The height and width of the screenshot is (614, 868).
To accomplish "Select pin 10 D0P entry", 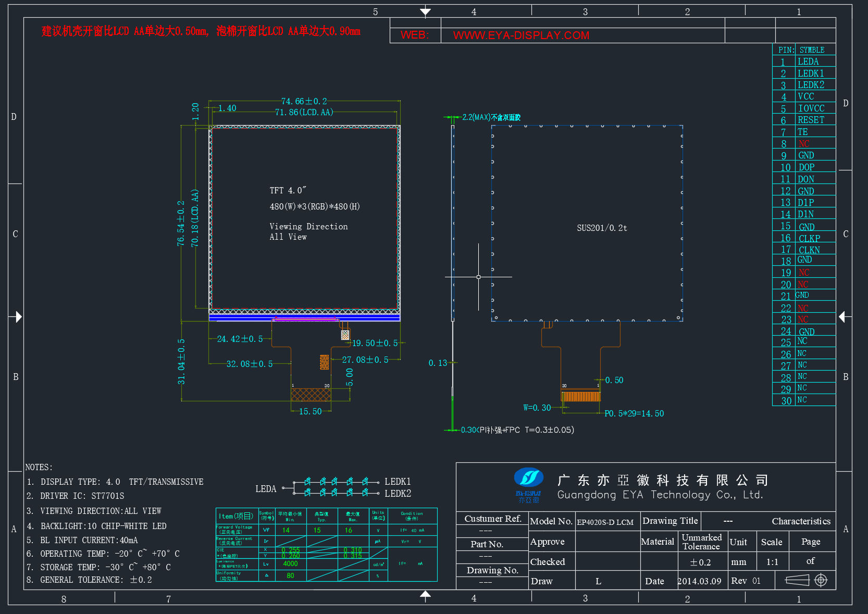I will click(804, 167).
